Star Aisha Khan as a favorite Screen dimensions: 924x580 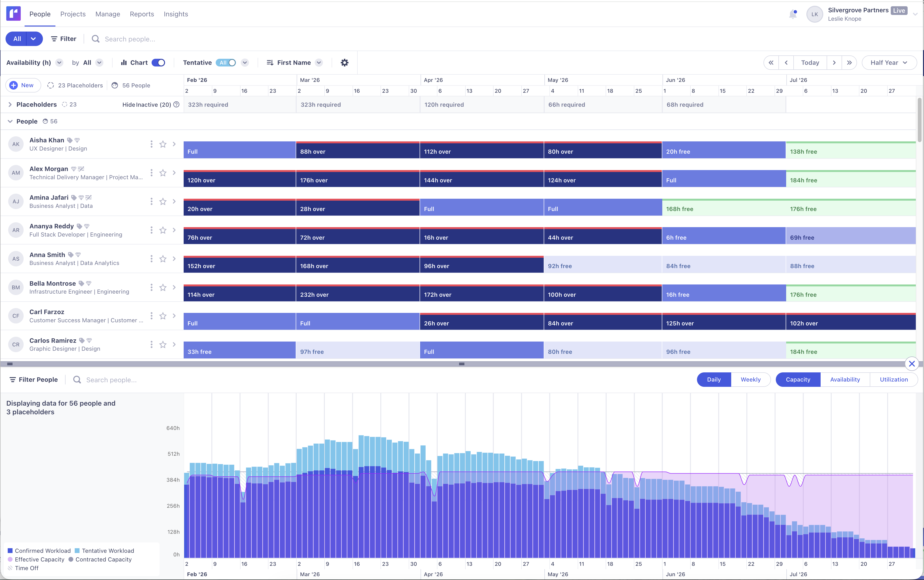coord(163,144)
